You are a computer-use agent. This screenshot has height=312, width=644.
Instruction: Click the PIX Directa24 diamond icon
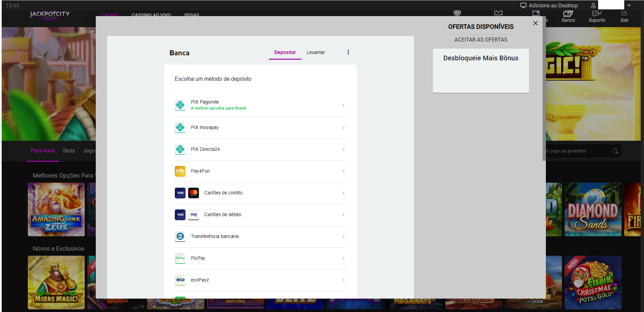(x=180, y=149)
